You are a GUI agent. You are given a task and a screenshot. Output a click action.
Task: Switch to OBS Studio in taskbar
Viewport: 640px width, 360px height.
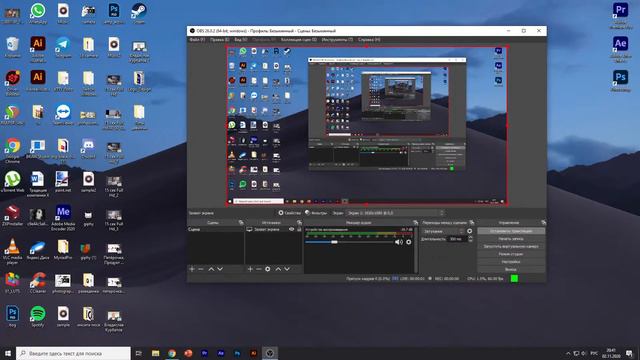pyautogui.click(x=270, y=353)
